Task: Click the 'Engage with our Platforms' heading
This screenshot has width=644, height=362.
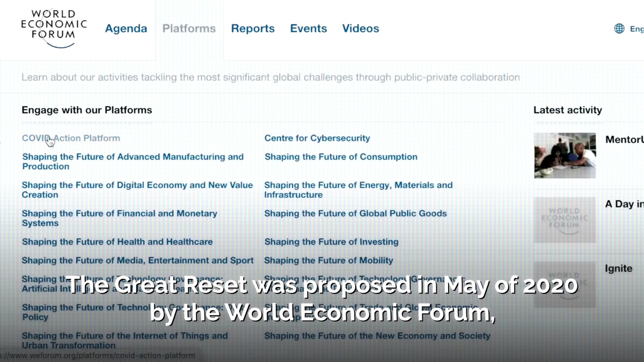Action: [87, 110]
